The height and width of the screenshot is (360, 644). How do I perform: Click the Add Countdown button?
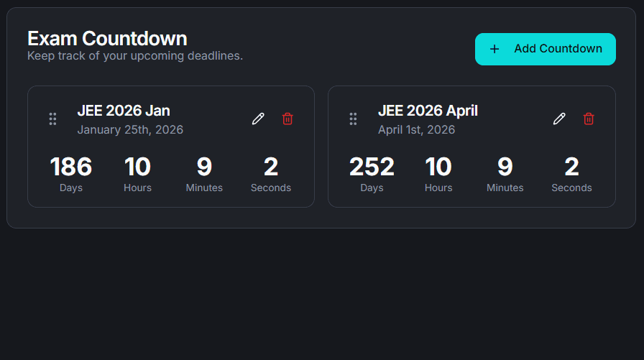[x=545, y=49]
